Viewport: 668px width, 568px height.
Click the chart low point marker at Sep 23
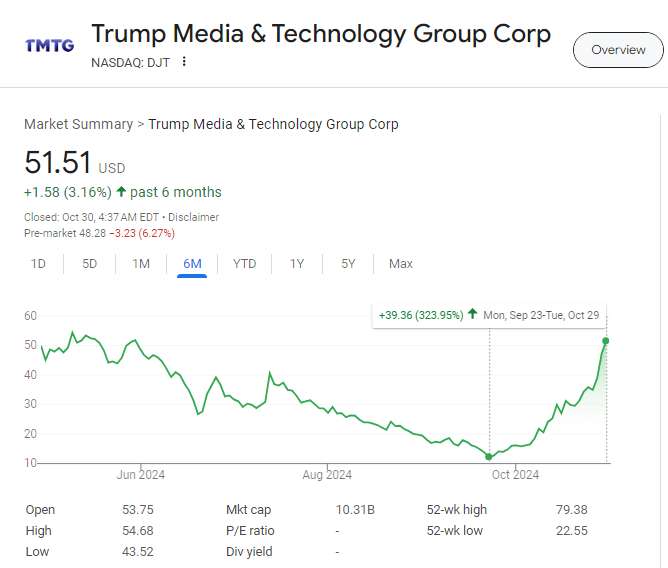click(x=489, y=456)
